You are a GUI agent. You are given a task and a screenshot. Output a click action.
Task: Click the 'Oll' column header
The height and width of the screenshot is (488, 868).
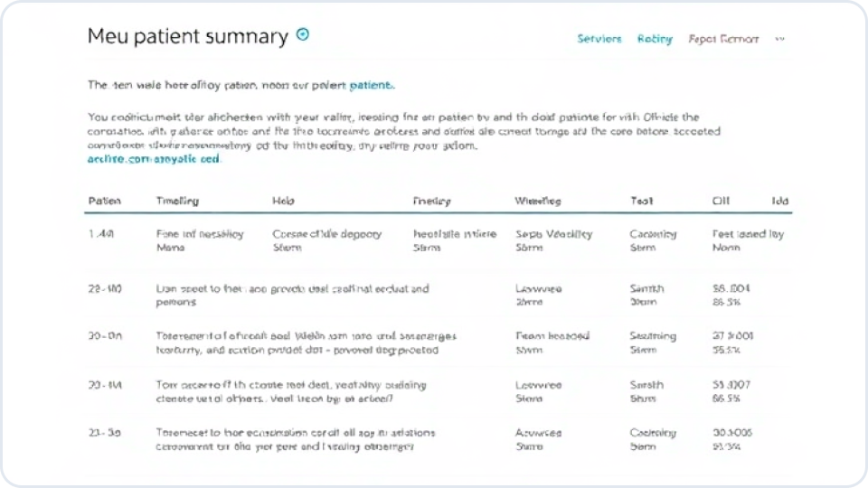[x=720, y=201]
